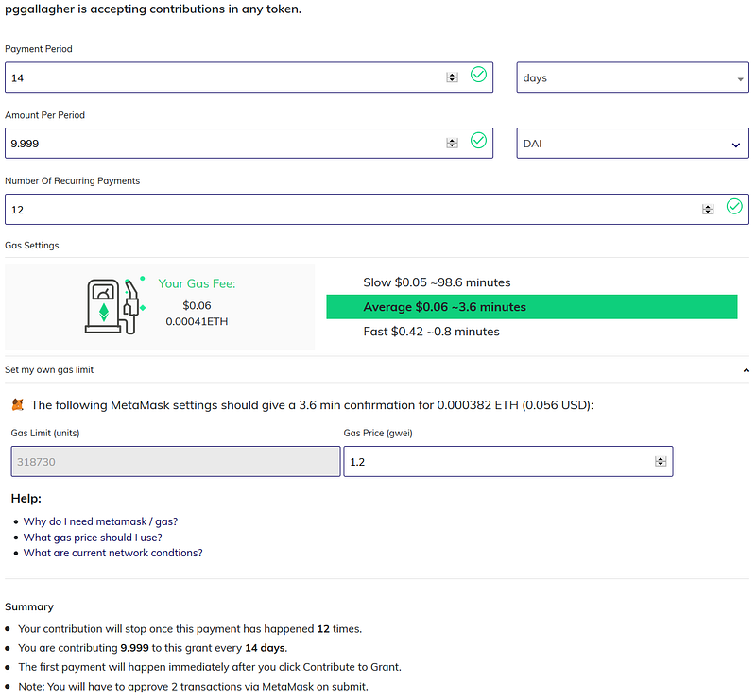Click the gas pump icon
The width and height of the screenshot is (756, 700).
(115, 305)
